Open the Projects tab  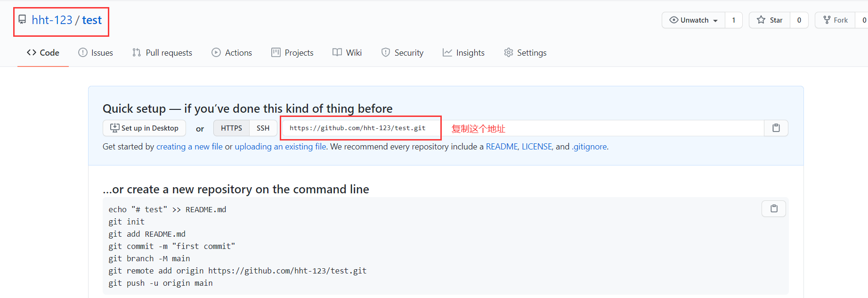[292, 53]
